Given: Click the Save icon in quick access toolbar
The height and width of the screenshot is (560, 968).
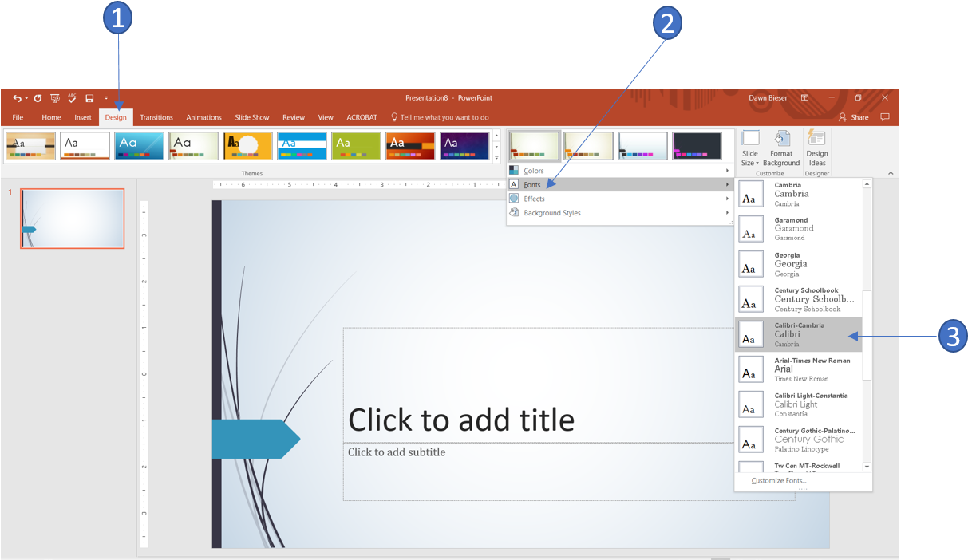Looking at the screenshot, I should [x=89, y=98].
